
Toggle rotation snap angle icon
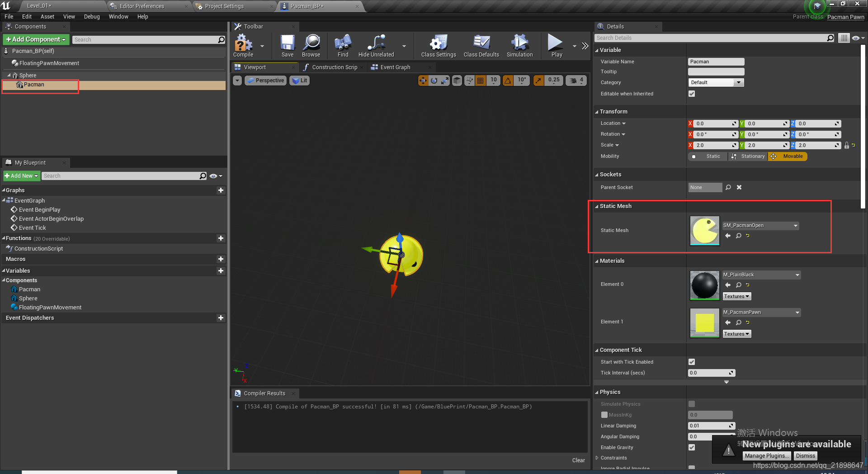point(508,81)
